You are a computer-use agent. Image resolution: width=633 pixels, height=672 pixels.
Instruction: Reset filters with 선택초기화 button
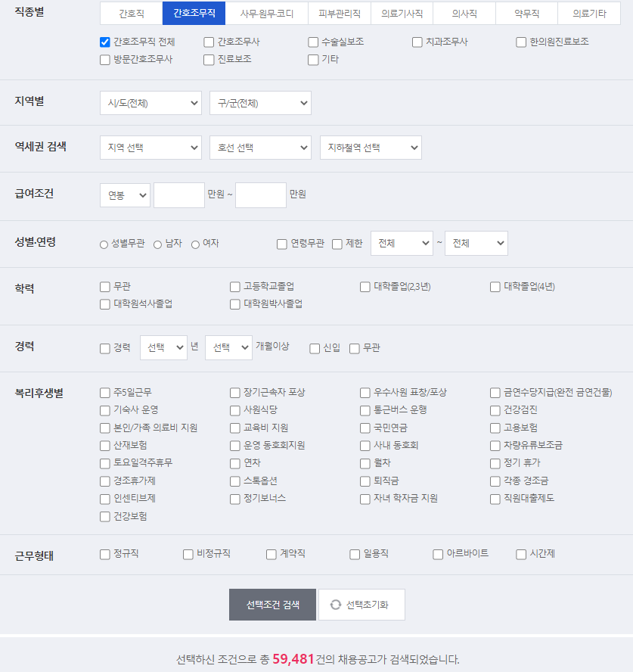click(x=361, y=604)
